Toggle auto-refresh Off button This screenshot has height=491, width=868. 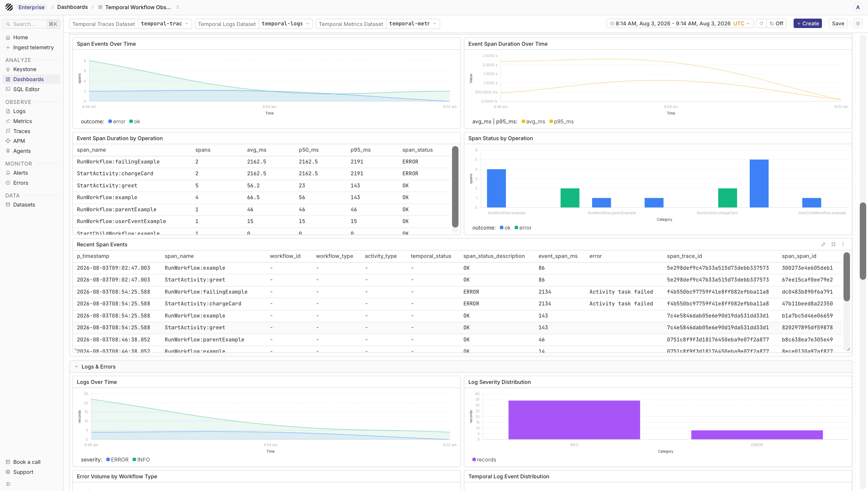click(776, 24)
